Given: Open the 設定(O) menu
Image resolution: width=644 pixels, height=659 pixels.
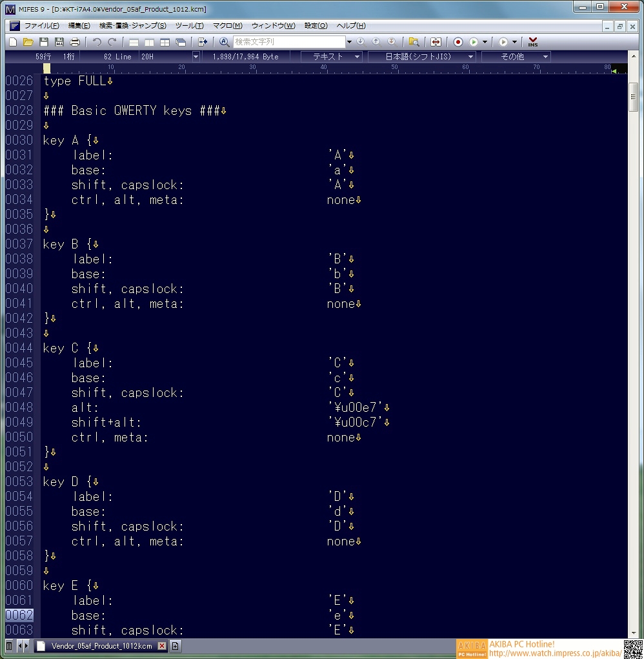Looking at the screenshot, I should tap(316, 26).
